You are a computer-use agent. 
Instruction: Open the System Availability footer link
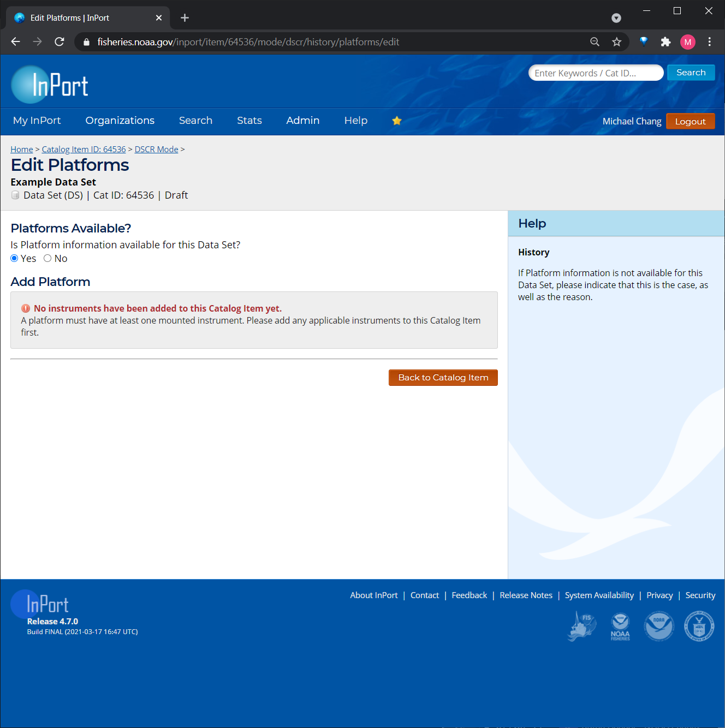click(599, 595)
